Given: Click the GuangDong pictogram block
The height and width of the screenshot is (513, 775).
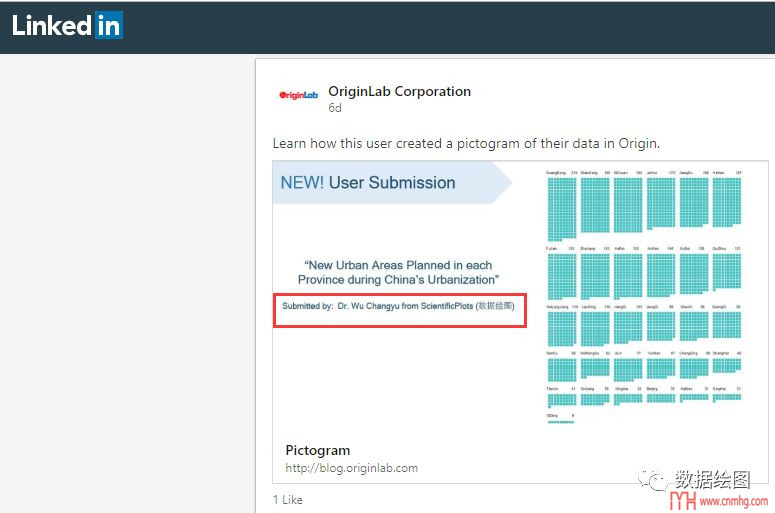Looking at the screenshot, I should (561, 205).
